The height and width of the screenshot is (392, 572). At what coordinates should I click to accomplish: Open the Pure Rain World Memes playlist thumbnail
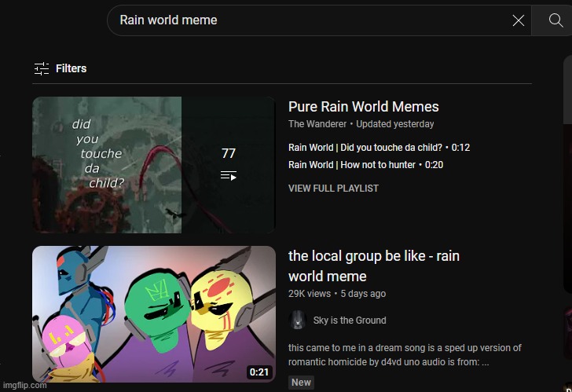click(x=154, y=165)
